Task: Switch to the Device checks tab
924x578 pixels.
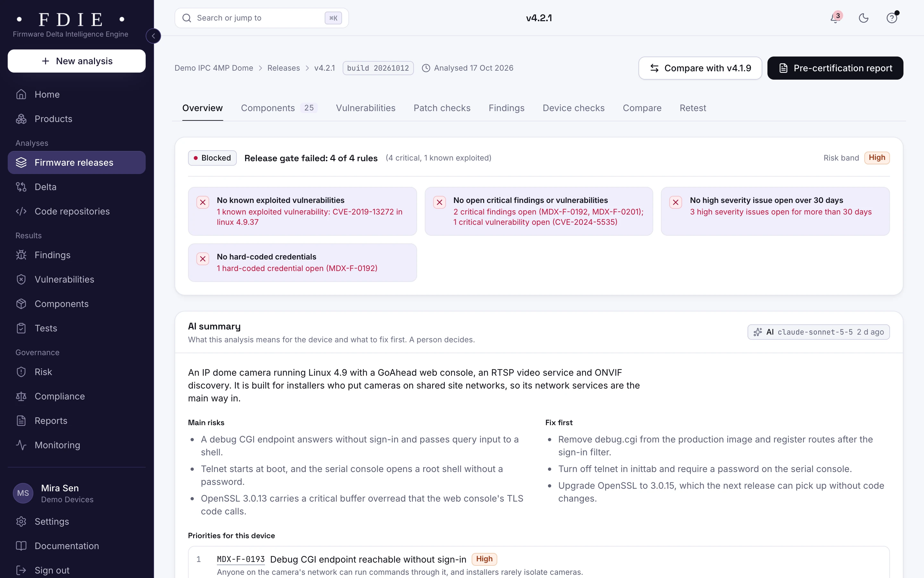Action: coord(574,108)
